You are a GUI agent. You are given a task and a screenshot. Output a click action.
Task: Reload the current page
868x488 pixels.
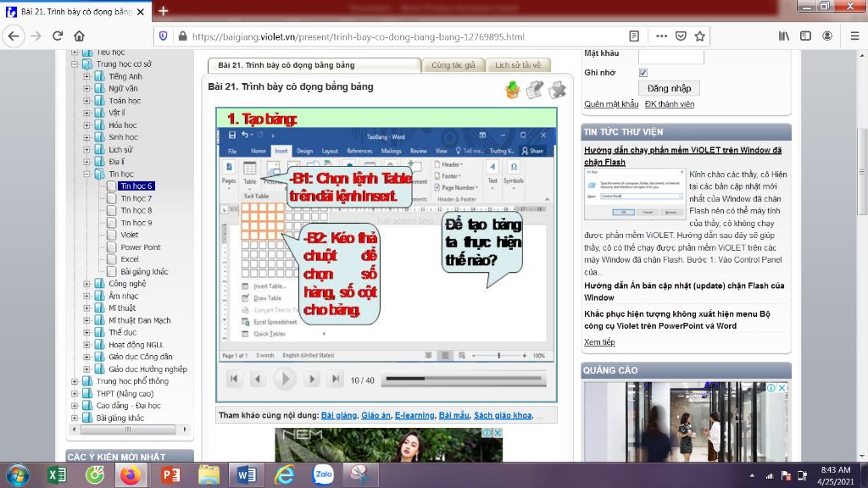(x=58, y=36)
